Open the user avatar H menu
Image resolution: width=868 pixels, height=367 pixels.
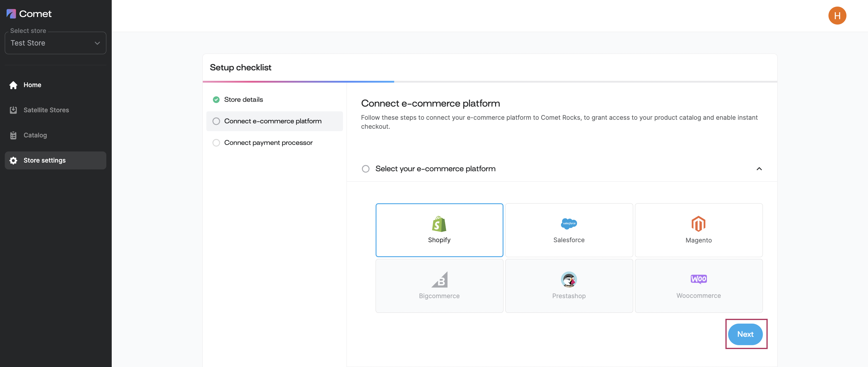[x=837, y=16]
